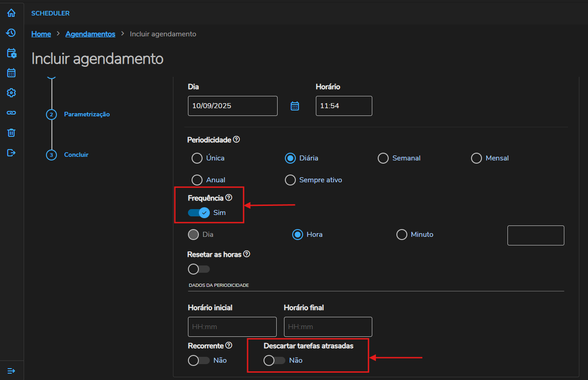Screen dimensions: 588x380
Task: Toggle Descartar tarefas atrasadas switch
Action: (x=274, y=360)
